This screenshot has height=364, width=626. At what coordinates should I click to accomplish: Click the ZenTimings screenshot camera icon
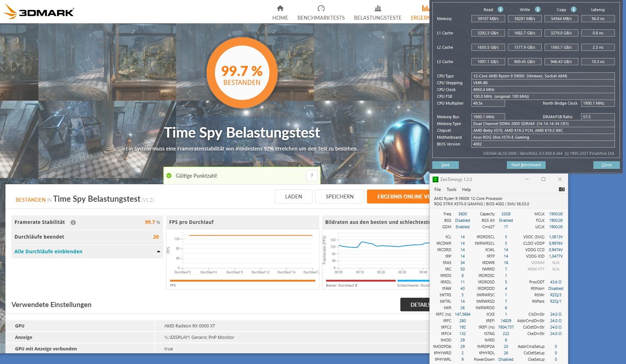point(562,189)
